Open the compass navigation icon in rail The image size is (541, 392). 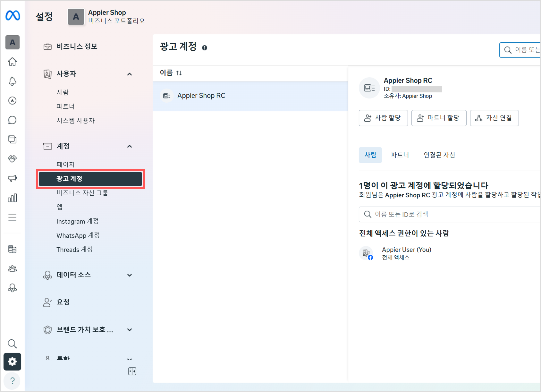[12, 101]
